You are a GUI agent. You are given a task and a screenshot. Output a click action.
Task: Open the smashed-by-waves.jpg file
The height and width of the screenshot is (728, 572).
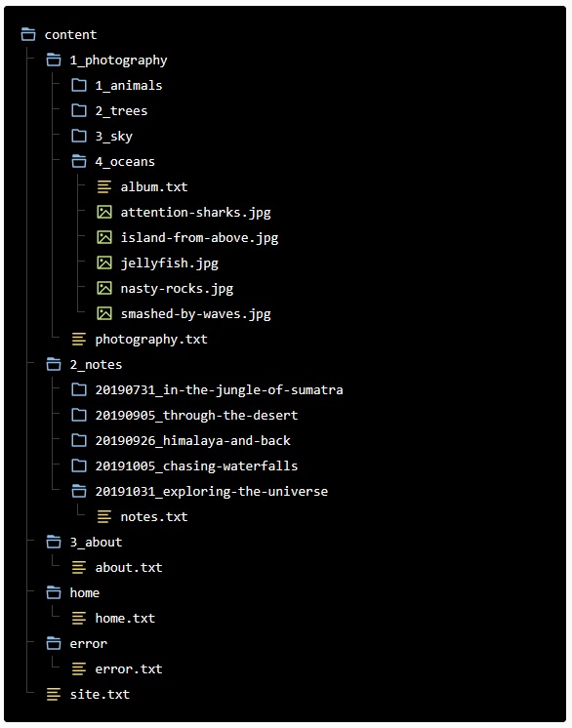[x=184, y=314]
